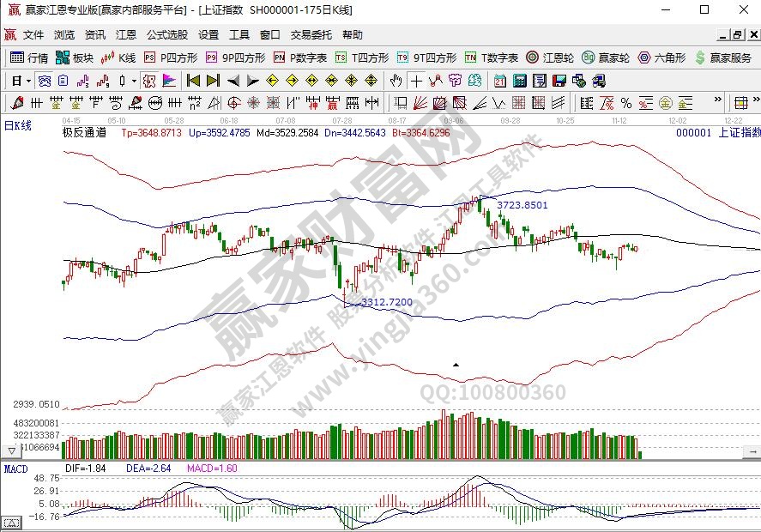
Task: Open the 江恩轮 Gann wheel tool
Action: tap(549, 58)
